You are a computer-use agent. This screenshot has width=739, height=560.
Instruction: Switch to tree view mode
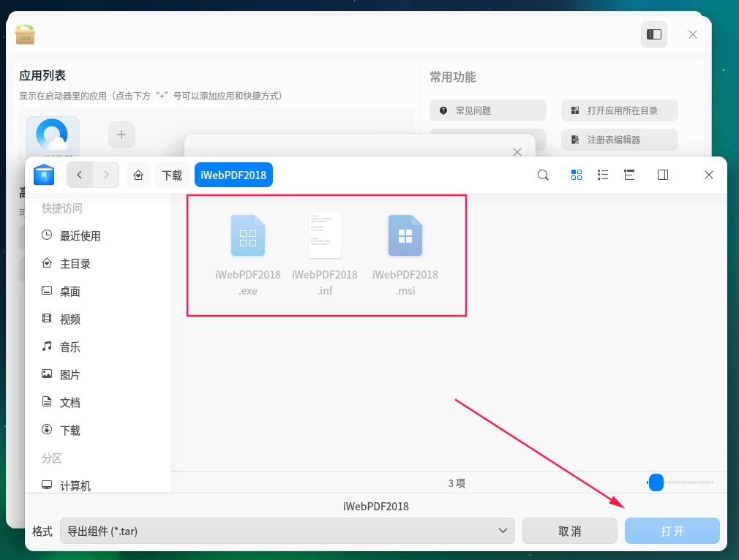pyautogui.click(x=629, y=175)
